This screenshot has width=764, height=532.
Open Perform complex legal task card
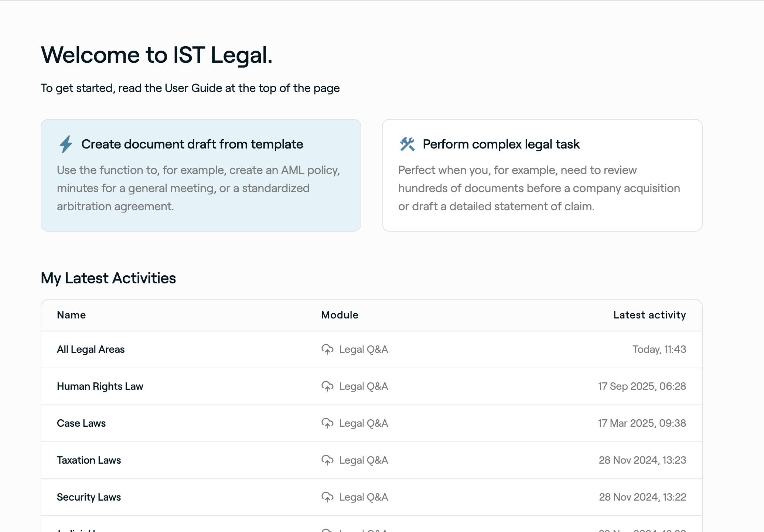(x=542, y=175)
